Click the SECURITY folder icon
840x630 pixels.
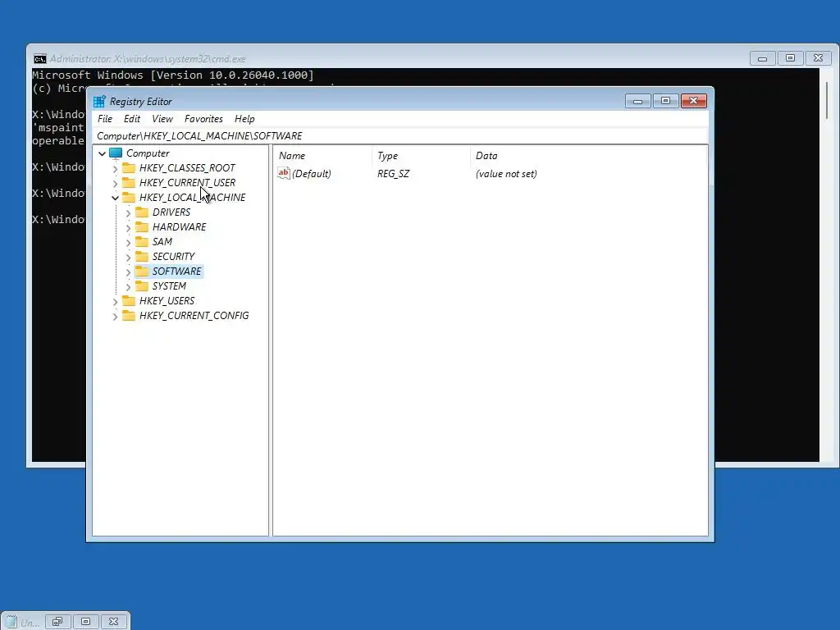(x=141, y=256)
